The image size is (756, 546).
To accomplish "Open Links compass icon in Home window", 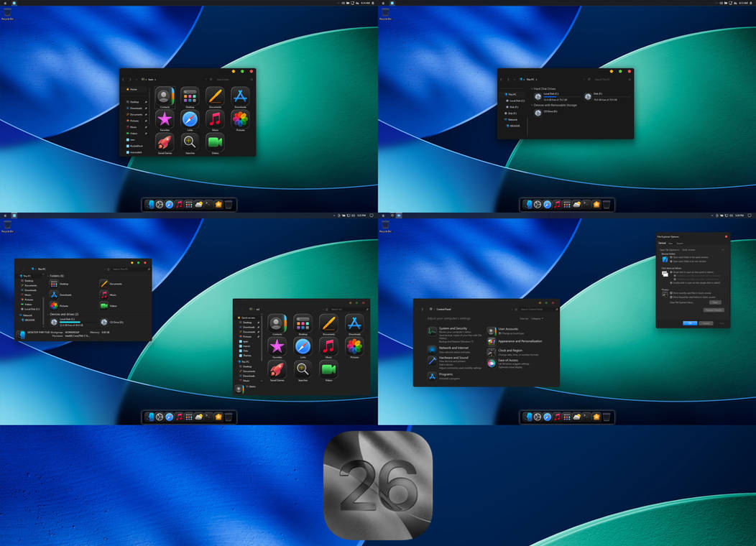I will 190,119.
